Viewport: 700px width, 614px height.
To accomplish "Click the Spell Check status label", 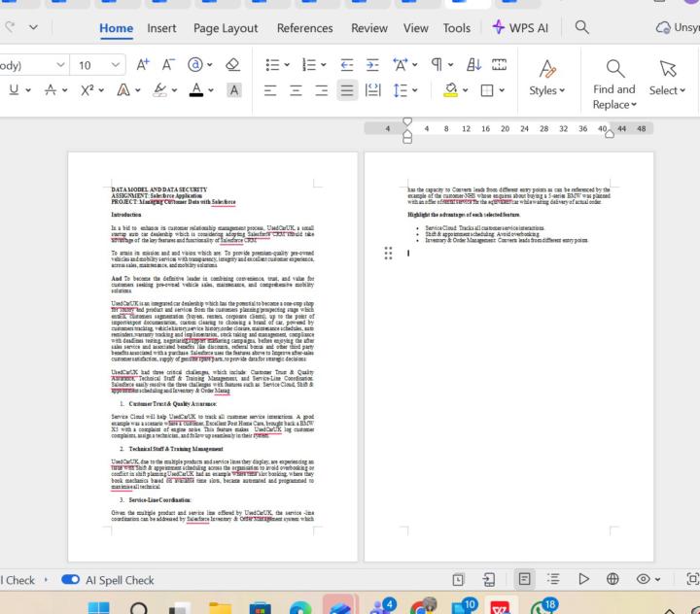I will [17, 580].
